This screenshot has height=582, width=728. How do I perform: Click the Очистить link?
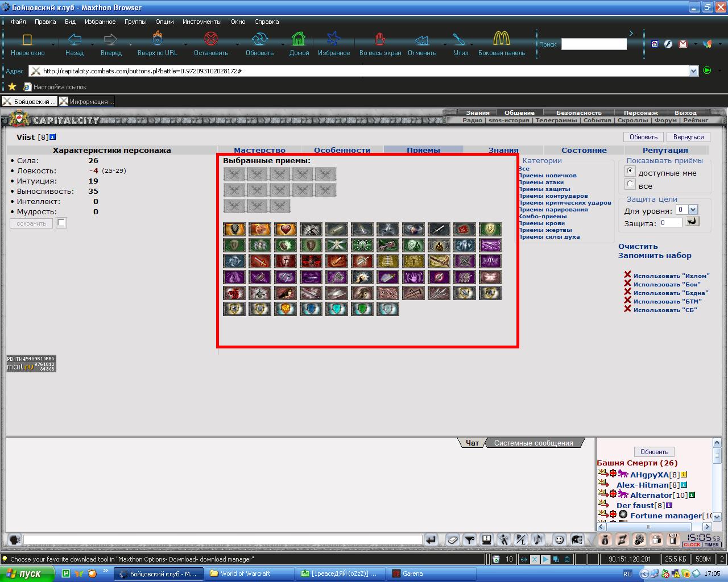click(x=638, y=246)
